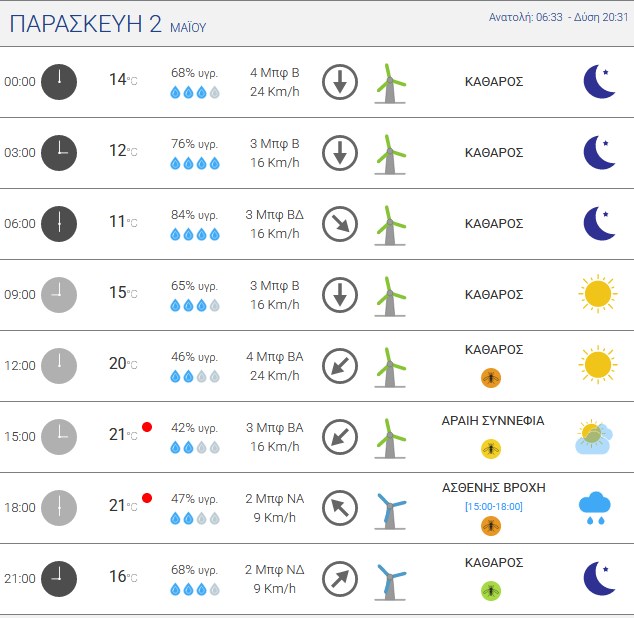The image size is (634, 618).
Task: Click the sunrise and sunset times text
Action: pyautogui.click(x=558, y=17)
